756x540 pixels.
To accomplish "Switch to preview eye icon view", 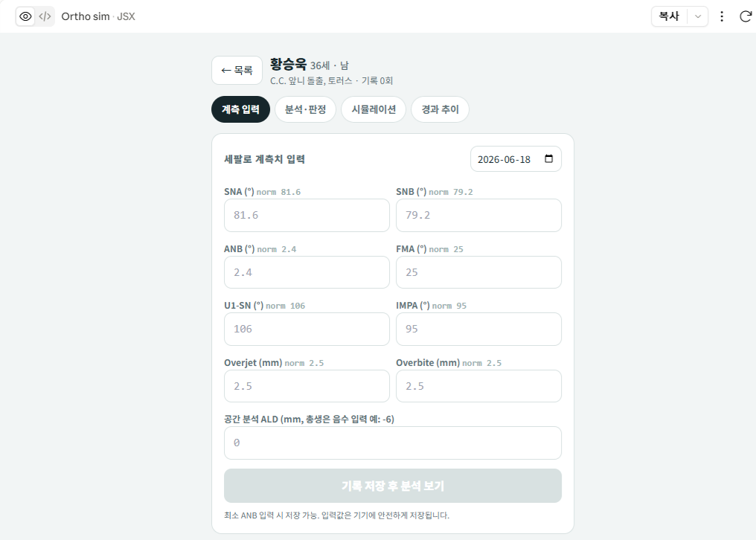I will [x=25, y=16].
